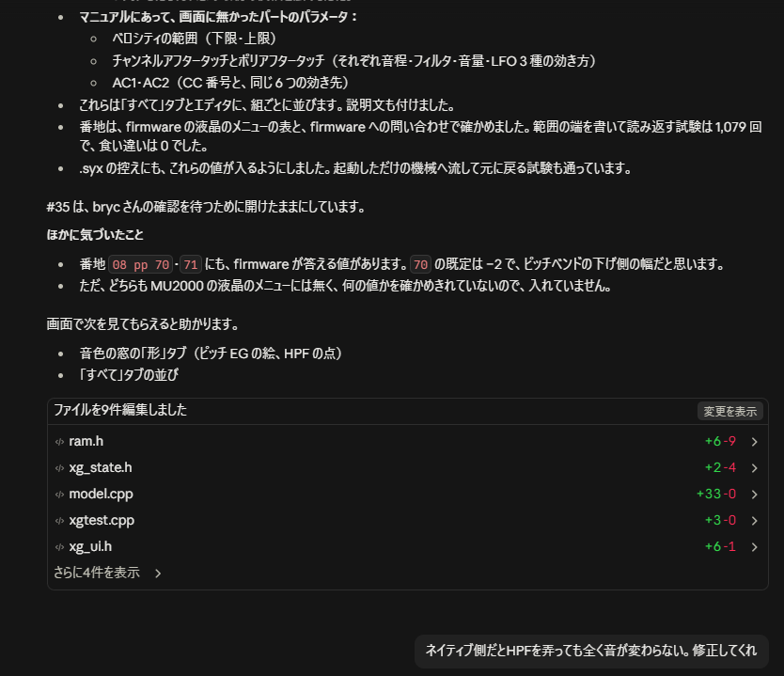Click the +33 -0 diff count for model.cpp
784x676 pixels.
point(716,494)
